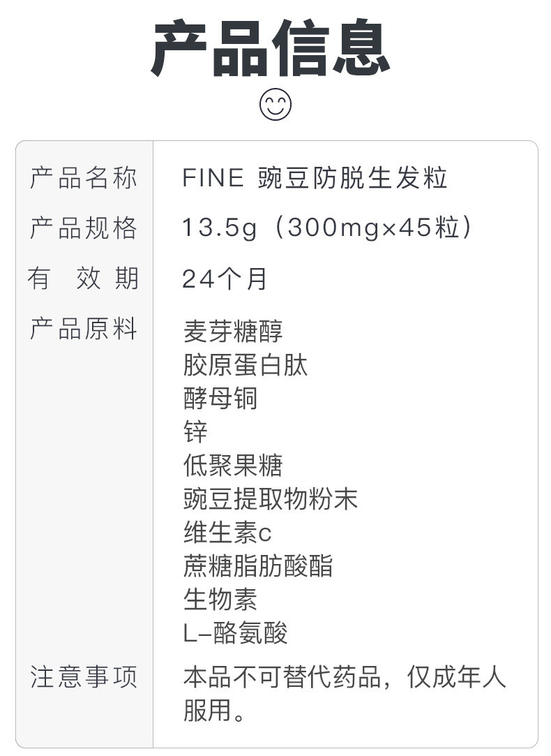Click the 豌豆提取物粉末 ingredient
Viewport: 551px width, 756px height.
click(x=270, y=499)
